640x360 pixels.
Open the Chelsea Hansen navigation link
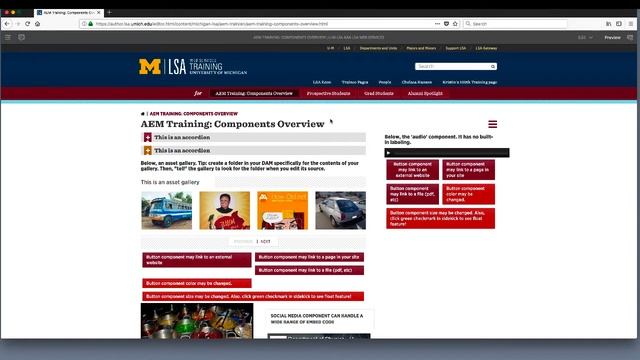tap(417, 82)
